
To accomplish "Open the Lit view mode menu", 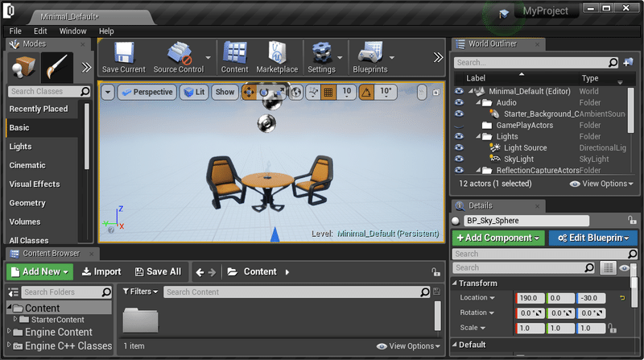I will pyautogui.click(x=195, y=92).
